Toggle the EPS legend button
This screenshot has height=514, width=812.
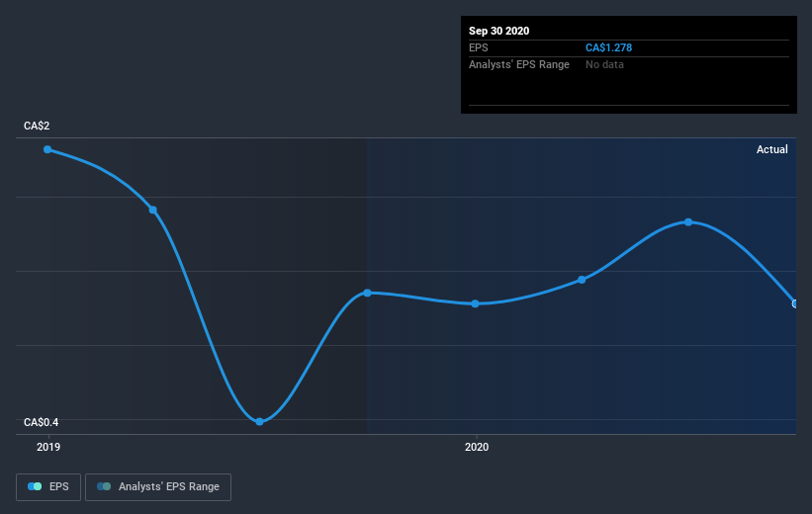[x=48, y=486]
